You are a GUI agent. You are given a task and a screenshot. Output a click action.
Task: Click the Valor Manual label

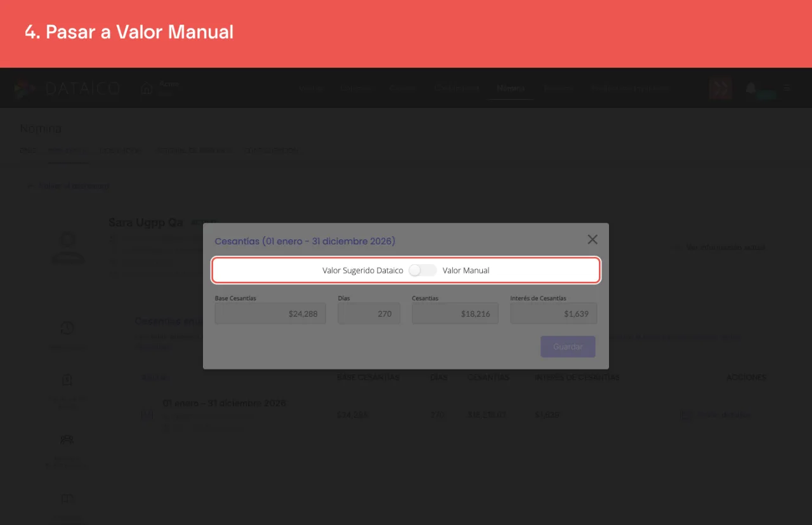(x=466, y=270)
